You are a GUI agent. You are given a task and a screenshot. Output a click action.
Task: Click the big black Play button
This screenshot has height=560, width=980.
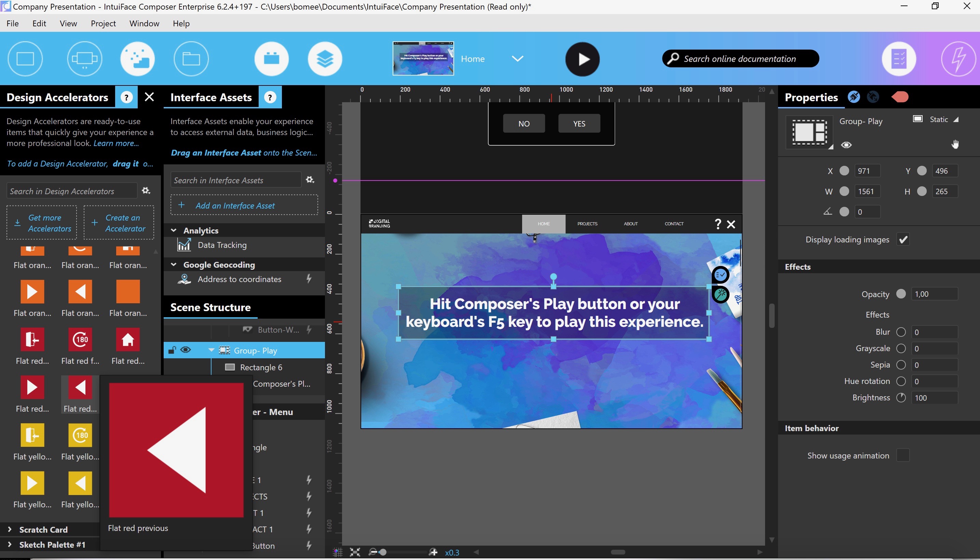582,59
